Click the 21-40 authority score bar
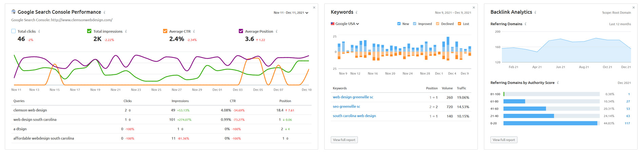The image size is (644, 153). point(551,116)
